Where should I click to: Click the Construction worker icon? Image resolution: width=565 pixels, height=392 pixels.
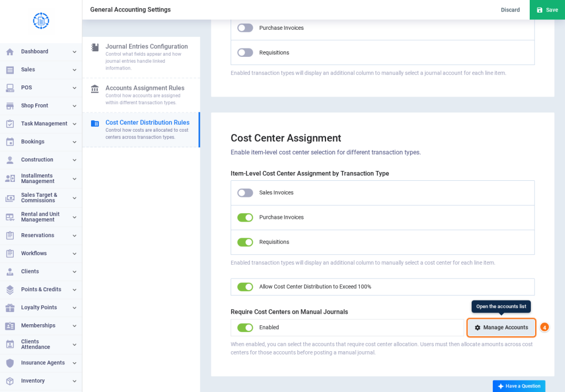tap(10, 160)
